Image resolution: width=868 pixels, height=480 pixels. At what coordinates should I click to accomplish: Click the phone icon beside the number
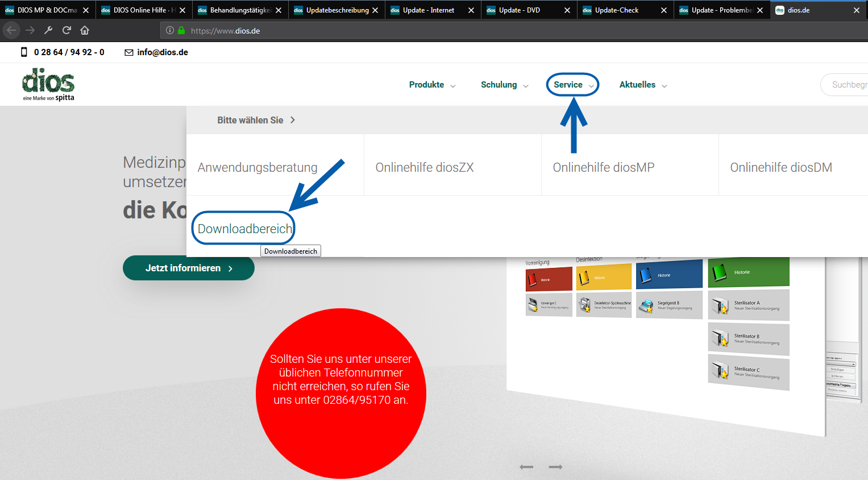coord(24,52)
